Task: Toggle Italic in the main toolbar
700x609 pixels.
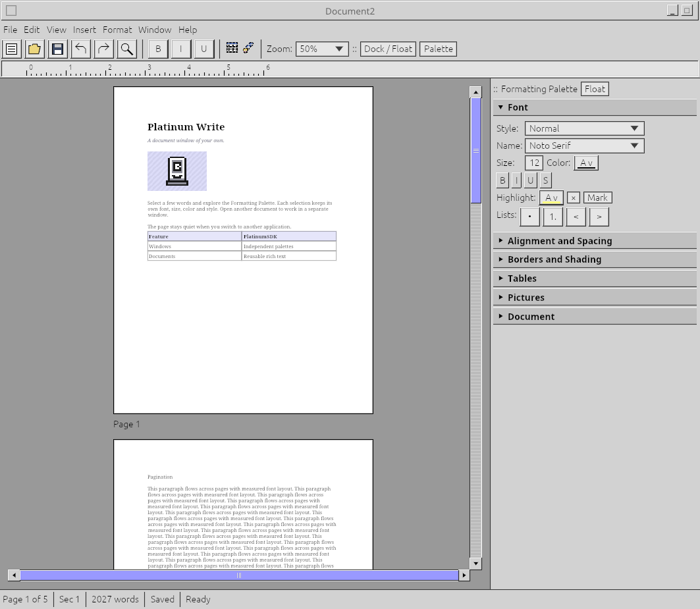Action: (x=181, y=49)
